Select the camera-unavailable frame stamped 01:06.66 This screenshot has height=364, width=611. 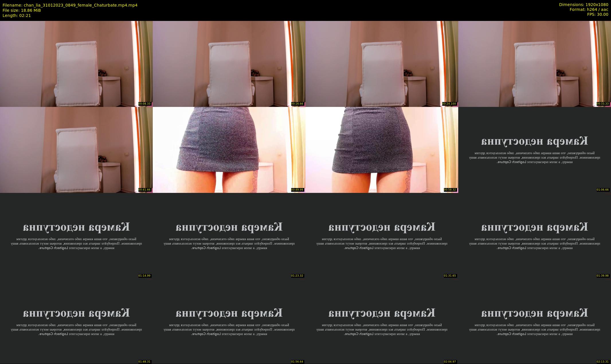click(x=534, y=150)
